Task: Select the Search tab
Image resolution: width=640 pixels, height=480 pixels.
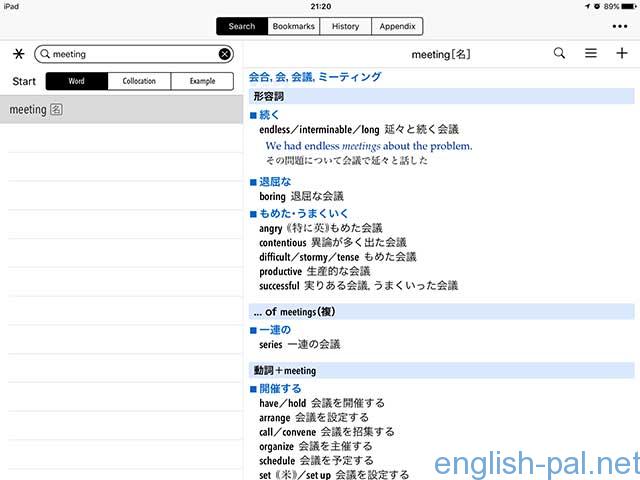Action: (241, 26)
